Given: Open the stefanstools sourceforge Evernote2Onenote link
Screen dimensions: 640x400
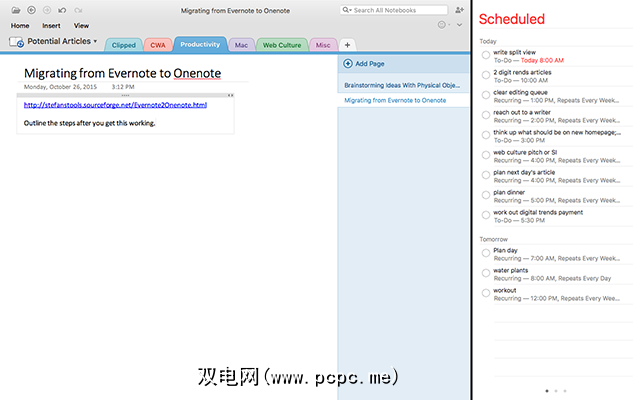Looking at the screenshot, I should point(115,105).
